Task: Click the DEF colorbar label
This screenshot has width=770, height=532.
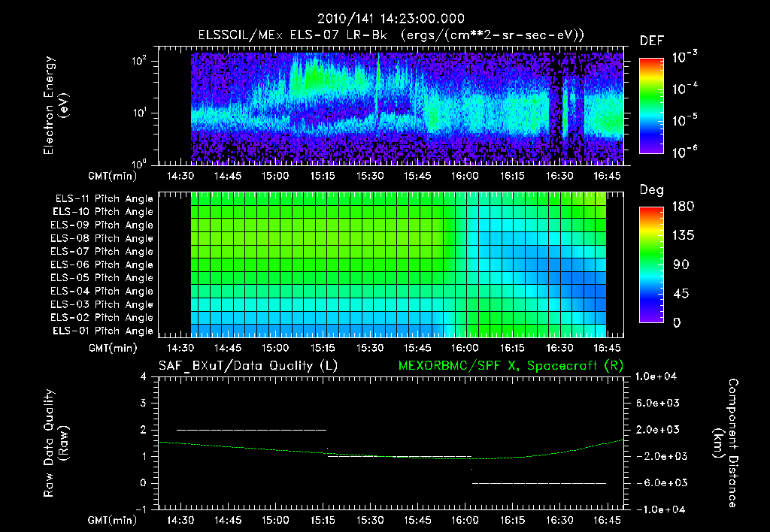Action: pyautogui.click(x=652, y=41)
